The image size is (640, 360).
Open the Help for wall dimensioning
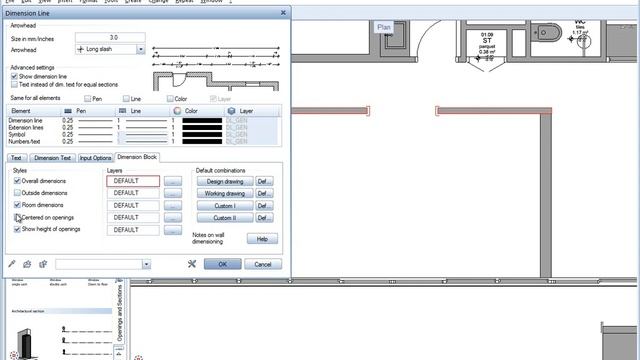click(262, 239)
